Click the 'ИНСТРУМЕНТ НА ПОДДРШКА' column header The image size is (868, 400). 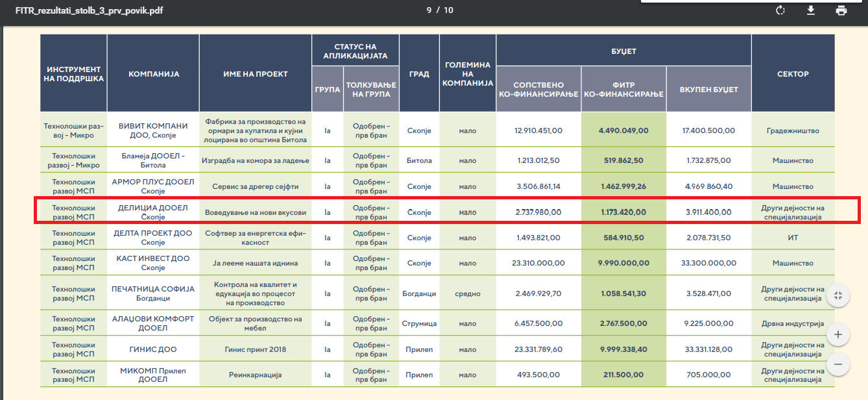pos(74,73)
